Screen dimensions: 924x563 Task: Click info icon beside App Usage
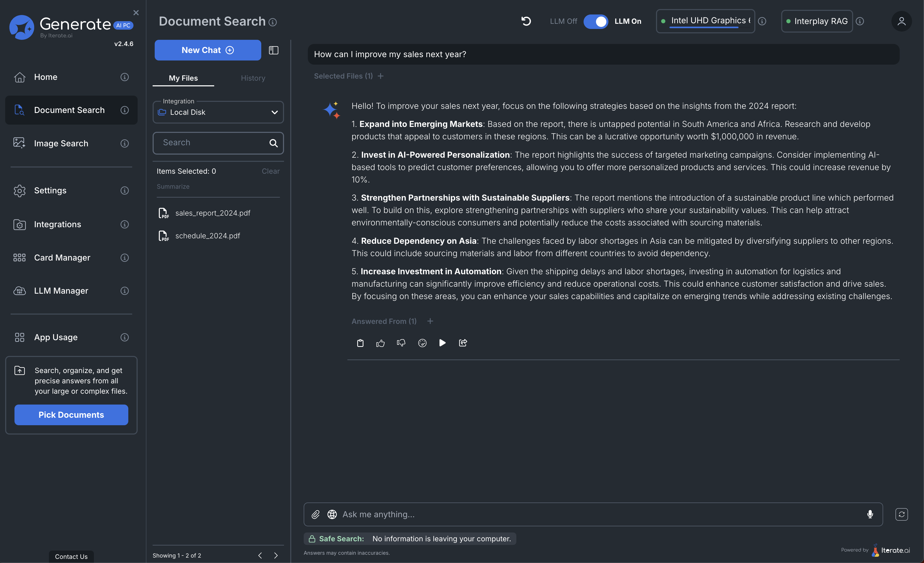pos(124,337)
